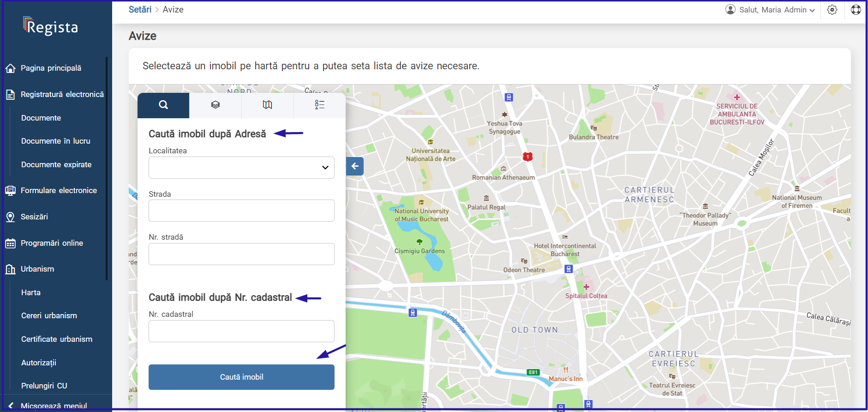Click the Theodor Pallady Museum marker
This screenshot has height=412, width=868.
(x=705, y=206)
